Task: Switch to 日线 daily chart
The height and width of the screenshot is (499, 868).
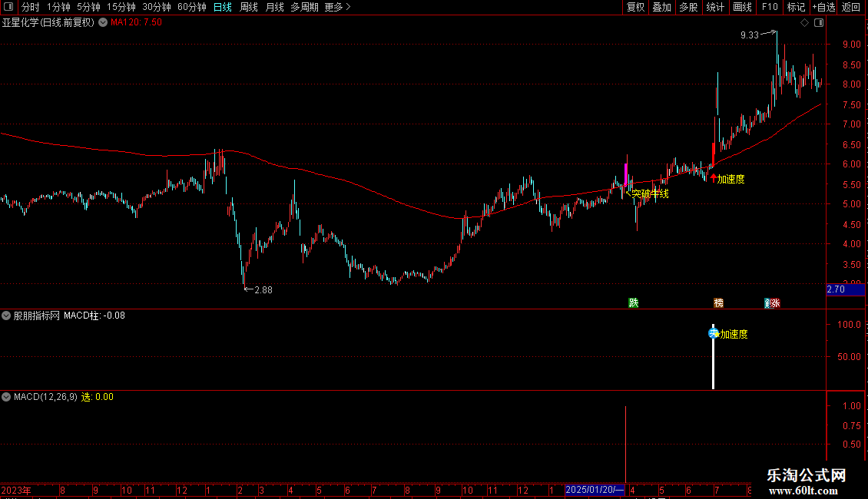Action: point(223,7)
